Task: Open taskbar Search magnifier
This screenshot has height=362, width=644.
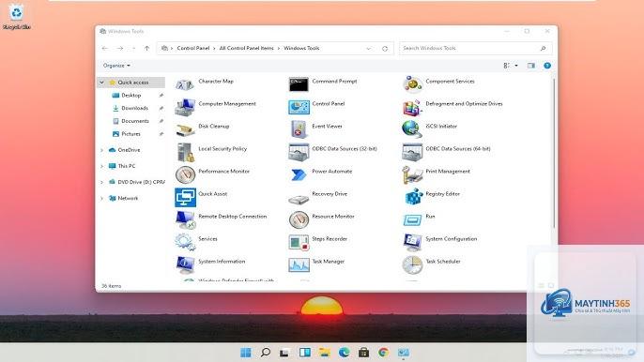Action: point(266,353)
